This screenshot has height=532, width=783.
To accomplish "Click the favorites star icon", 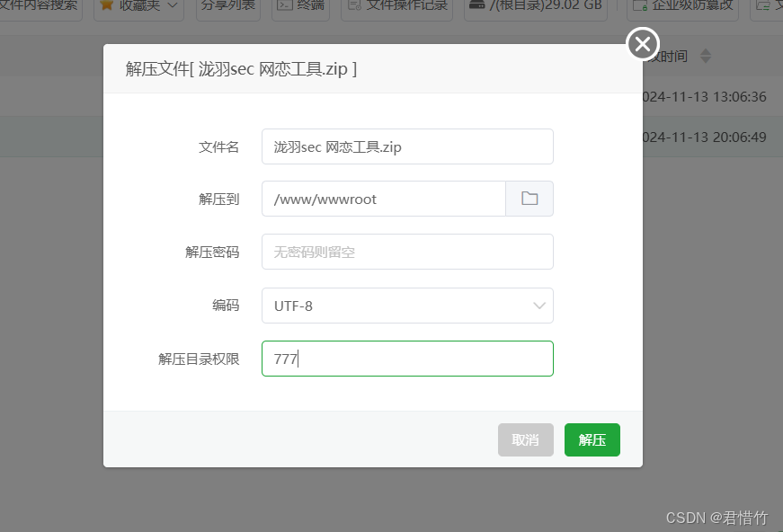I will [x=106, y=5].
